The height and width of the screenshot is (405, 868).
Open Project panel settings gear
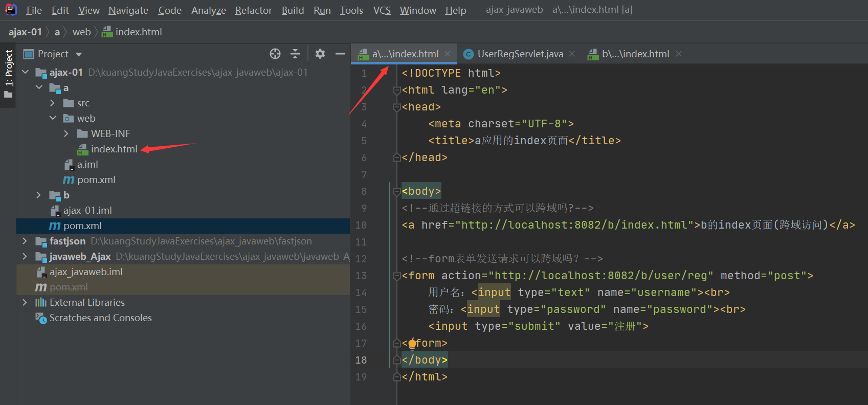click(x=320, y=54)
